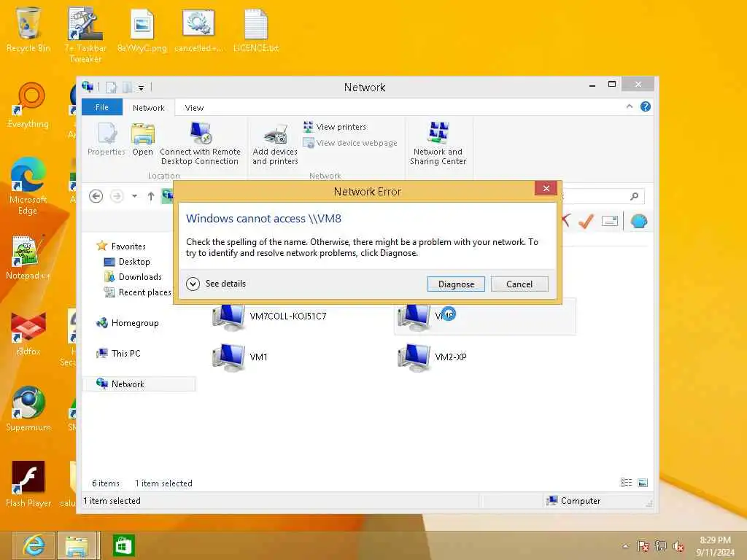Go back in Explorer navigation
Viewport: 747px width, 560px height.
tap(96, 196)
